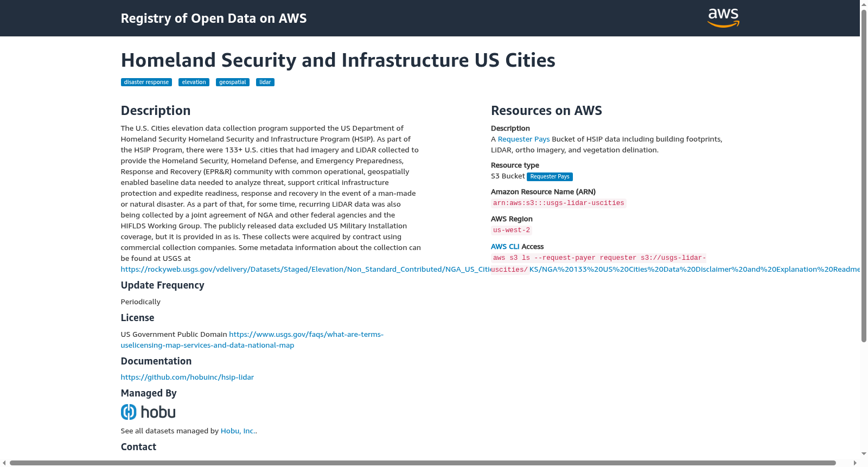Select the elevation tag
Viewport: 868px width, 467px height.
pyautogui.click(x=194, y=82)
